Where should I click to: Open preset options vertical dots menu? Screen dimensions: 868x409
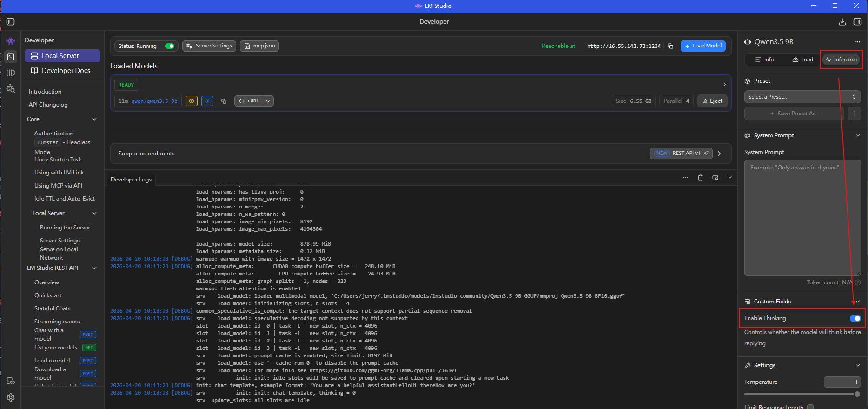pos(855,114)
